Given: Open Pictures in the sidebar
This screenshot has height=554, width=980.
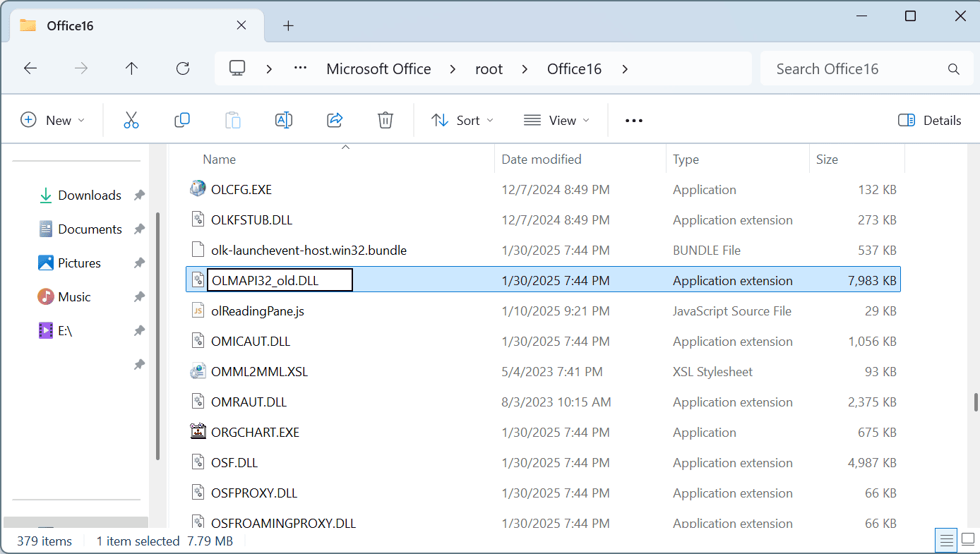Looking at the screenshot, I should tap(79, 263).
